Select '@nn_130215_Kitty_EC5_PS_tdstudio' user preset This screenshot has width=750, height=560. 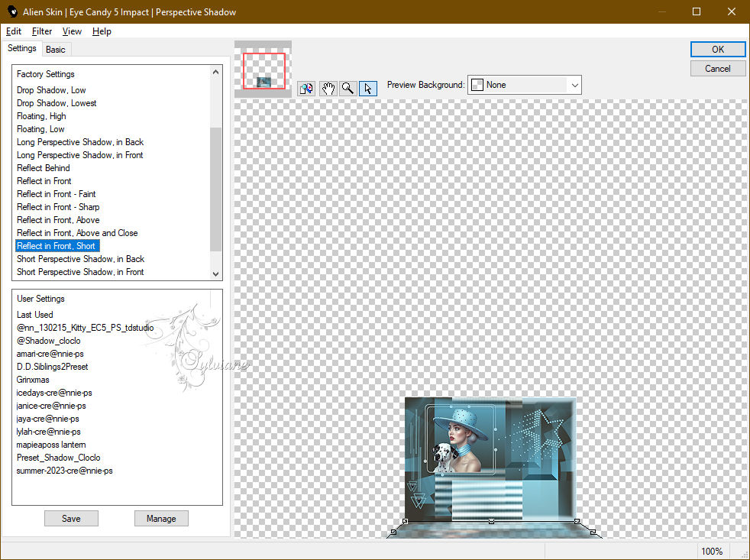pos(85,328)
